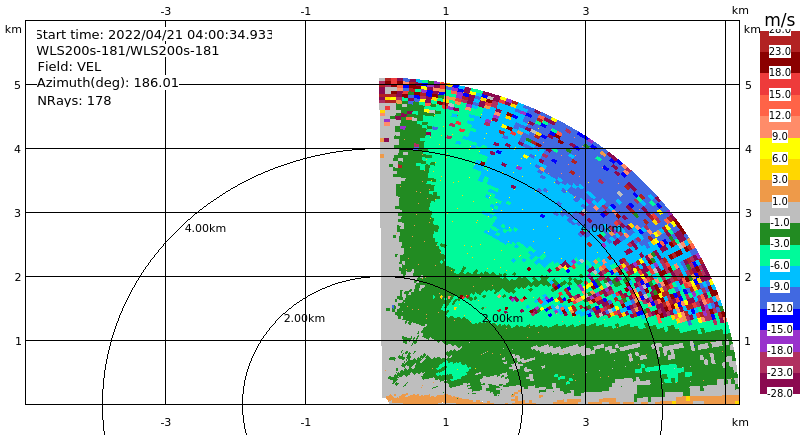Click the -3.0 colorbar tick label

pyautogui.click(x=780, y=243)
